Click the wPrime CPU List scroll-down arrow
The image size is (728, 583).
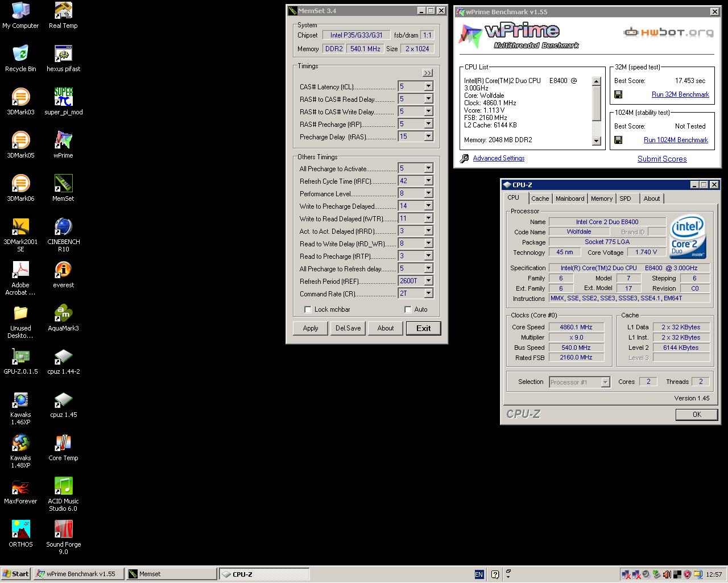(x=597, y=141)
